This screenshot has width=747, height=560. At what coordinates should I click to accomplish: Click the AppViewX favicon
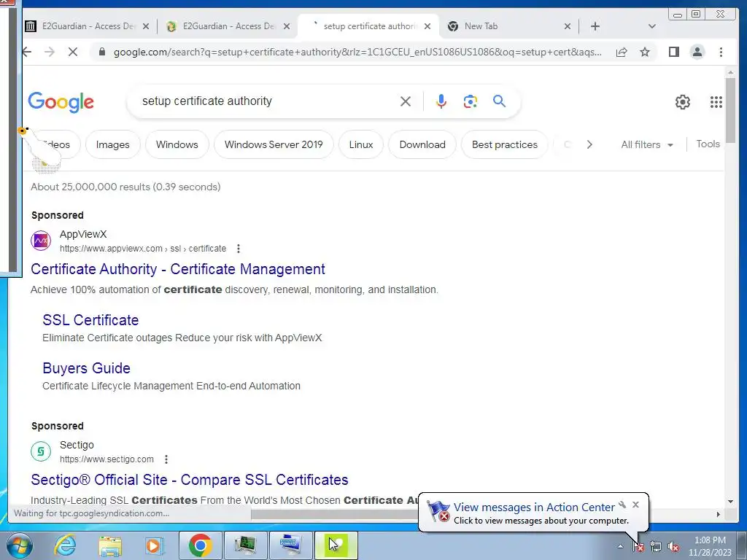41,241
